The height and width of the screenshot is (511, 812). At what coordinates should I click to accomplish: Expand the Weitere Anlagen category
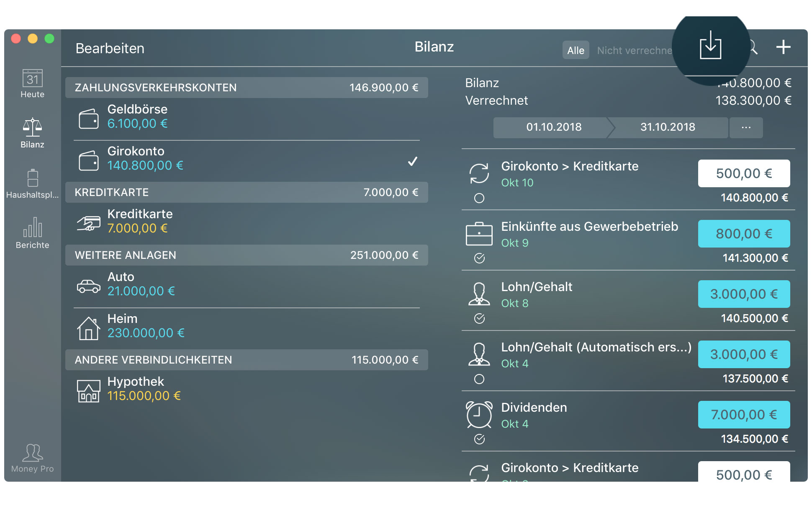(x=249, y=255)
